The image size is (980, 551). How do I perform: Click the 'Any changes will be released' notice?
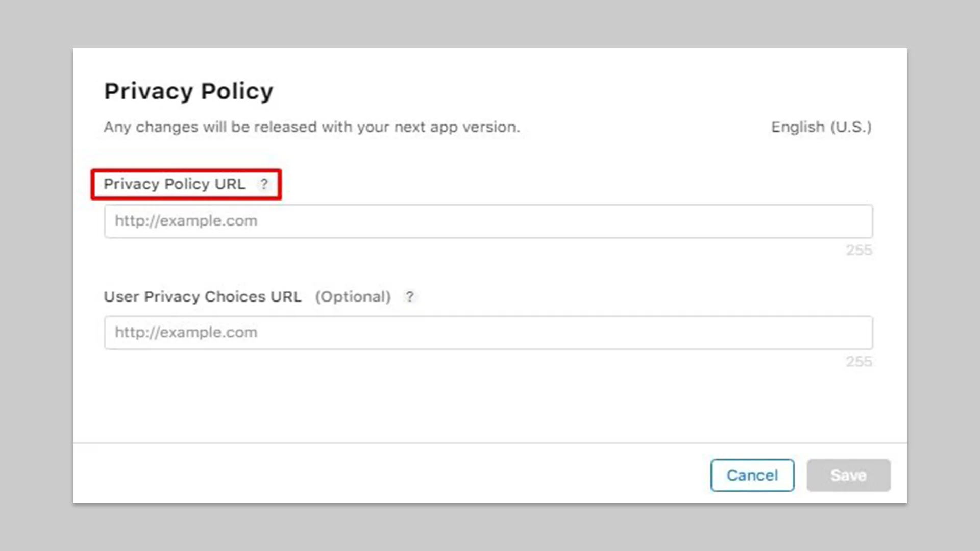click(311, 127)
